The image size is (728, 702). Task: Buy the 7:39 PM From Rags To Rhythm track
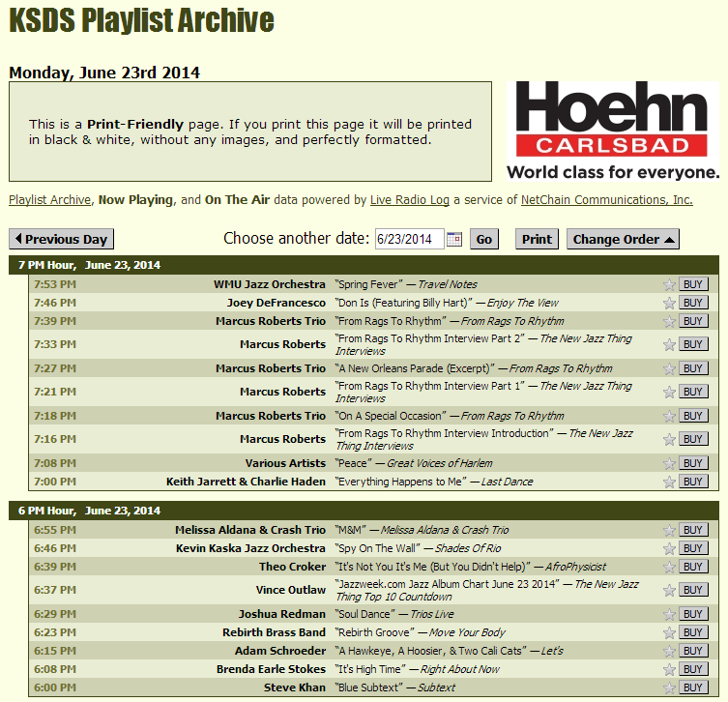click(x=693, y=321)
